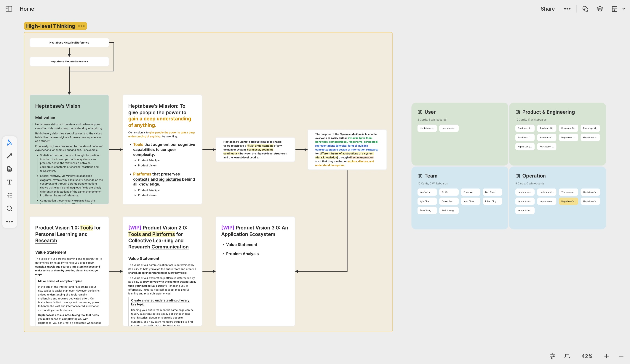Open the Kyle Chu card
Viewport: 630px width, 364px height.
click(427, 201)
